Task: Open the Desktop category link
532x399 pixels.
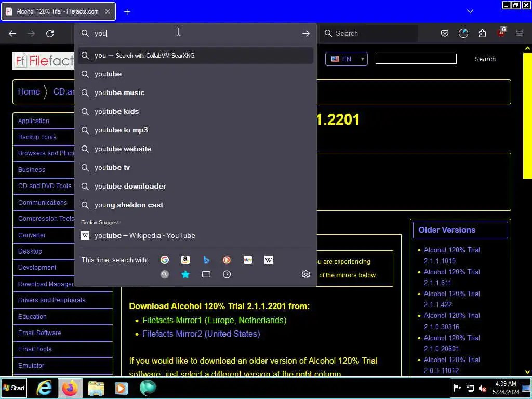Action: 30,251
